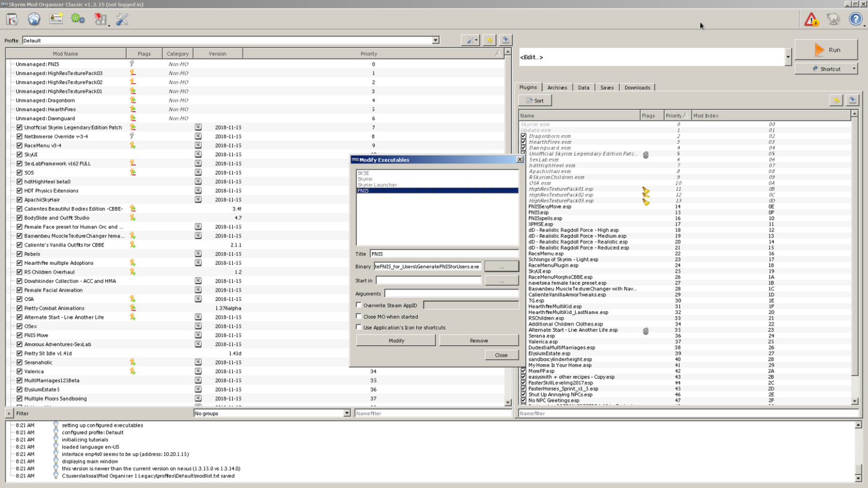The width and height of the screenshot is (868, 488).
Task: Click flag icon of Unmanaged: FNIS
Action: tap(132, 64)
